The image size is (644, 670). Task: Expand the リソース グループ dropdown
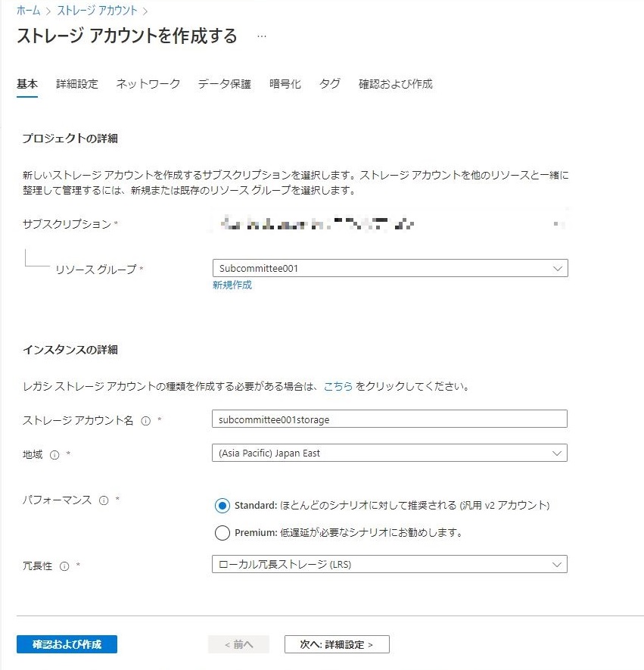[390, 268]
